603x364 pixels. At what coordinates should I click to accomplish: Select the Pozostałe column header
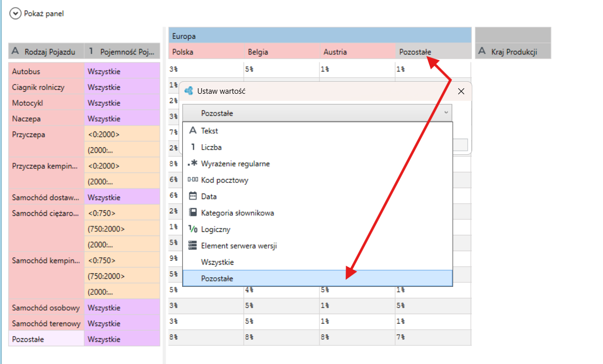point(433,51)
